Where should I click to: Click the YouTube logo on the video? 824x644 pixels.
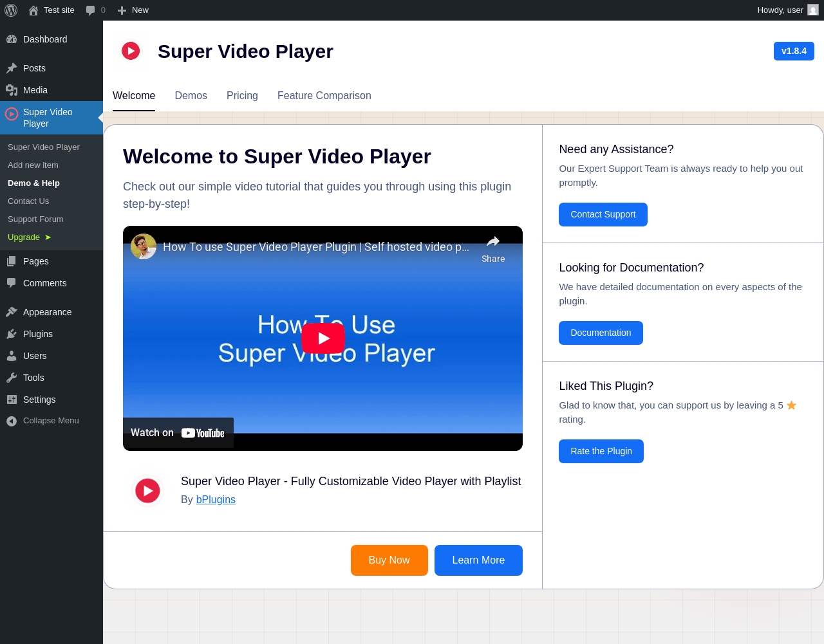pyautogui.click(x=203, y=433)
